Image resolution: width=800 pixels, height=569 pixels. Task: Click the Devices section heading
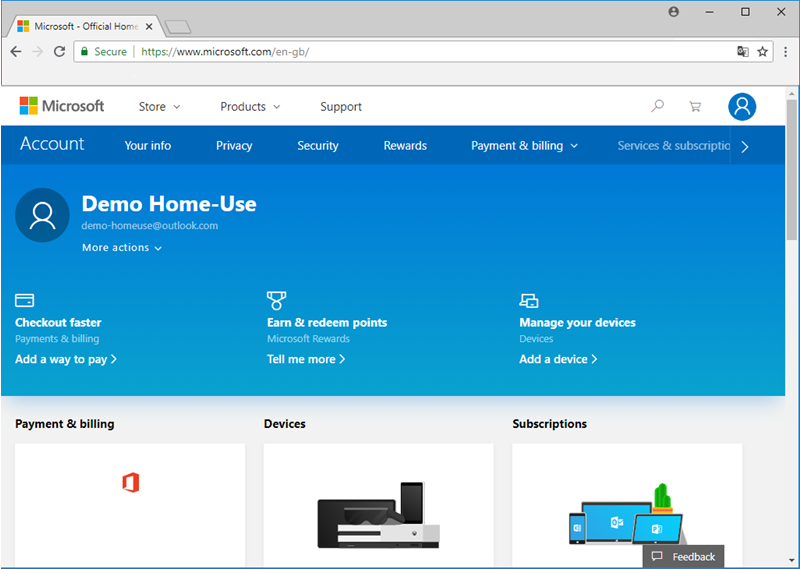pyautogui.click(x=285, y=424)
